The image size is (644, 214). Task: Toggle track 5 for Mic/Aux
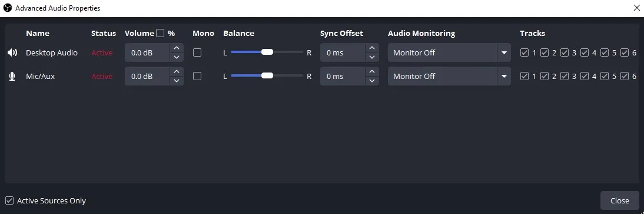[605, 76]
